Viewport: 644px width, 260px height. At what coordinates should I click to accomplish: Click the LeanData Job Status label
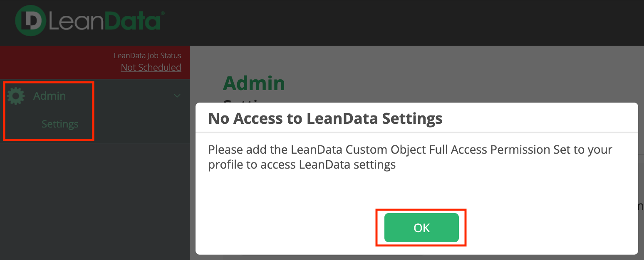[147, 56]
